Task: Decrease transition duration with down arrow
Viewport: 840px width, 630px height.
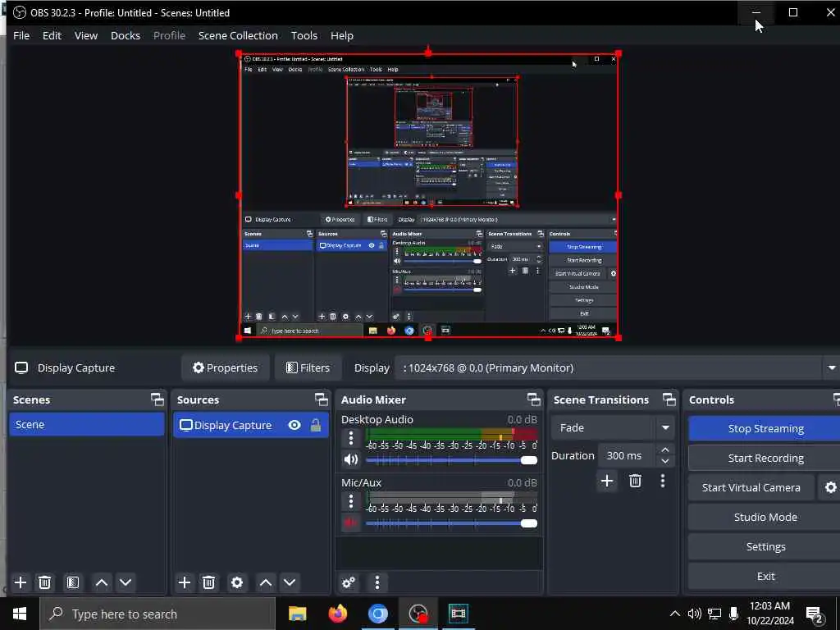Action: click(665, 461)
